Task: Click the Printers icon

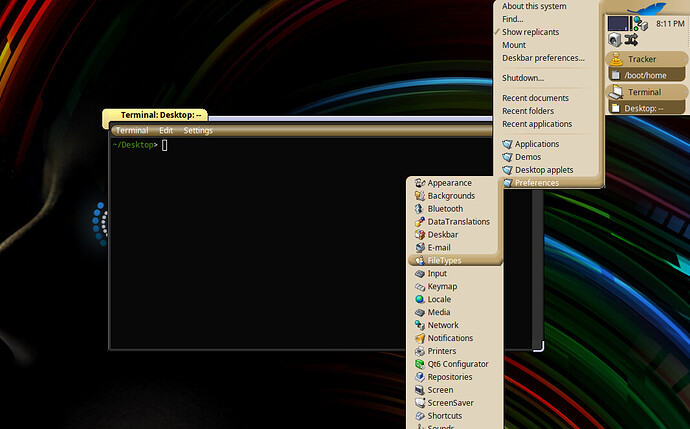Action: (420, 351)
